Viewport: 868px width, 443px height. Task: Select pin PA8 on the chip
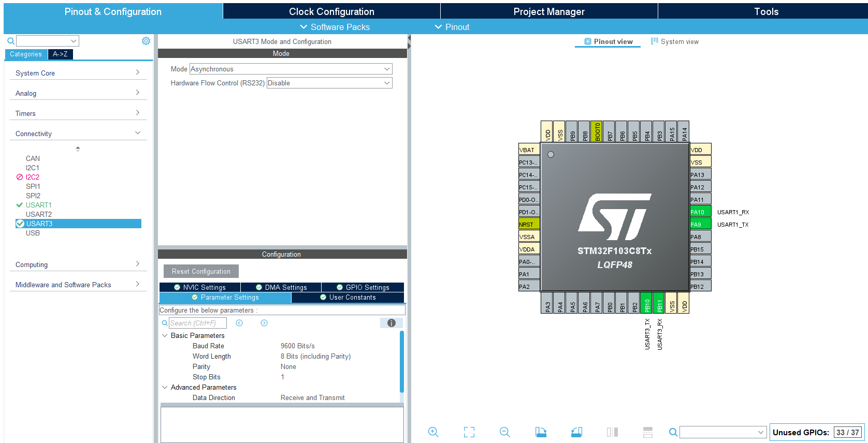(700, 237)
